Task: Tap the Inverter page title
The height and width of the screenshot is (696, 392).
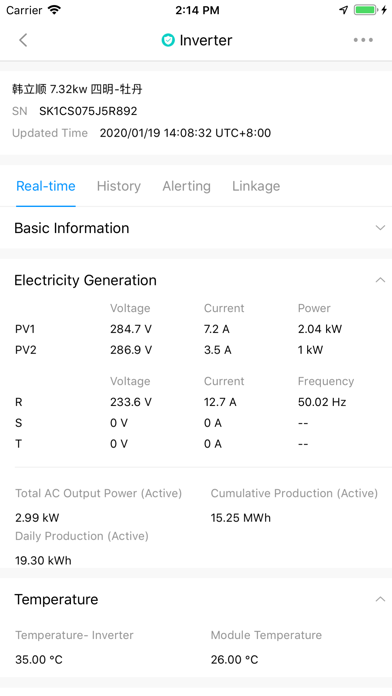Action: [x=206, y=40]
